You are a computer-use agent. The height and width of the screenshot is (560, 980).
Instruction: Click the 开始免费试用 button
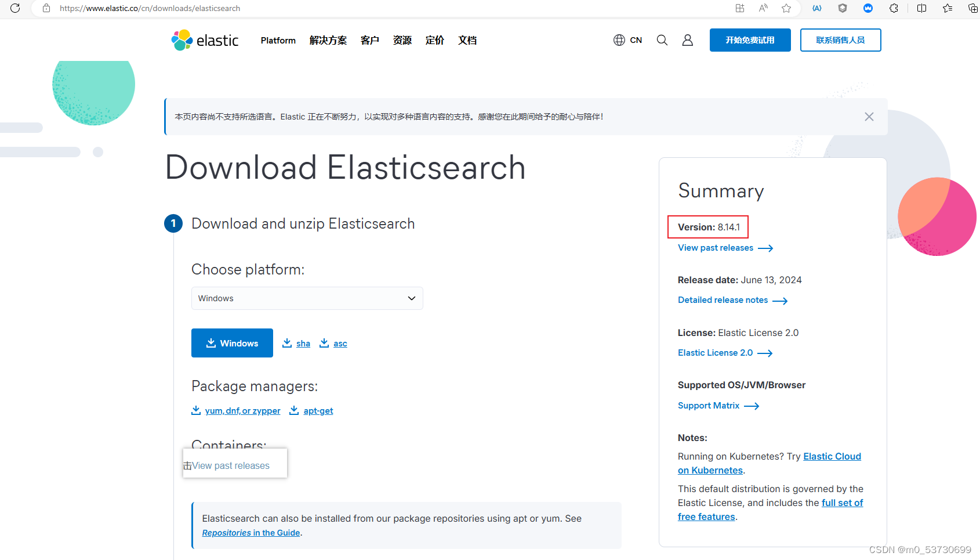(x=750, y=40)
